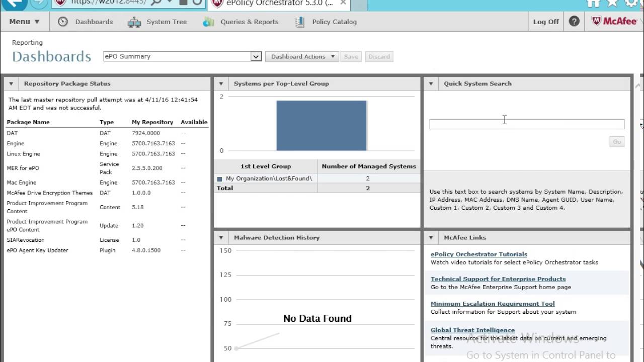Collapse the Quick System Search panel

click(x=431, y=83)
